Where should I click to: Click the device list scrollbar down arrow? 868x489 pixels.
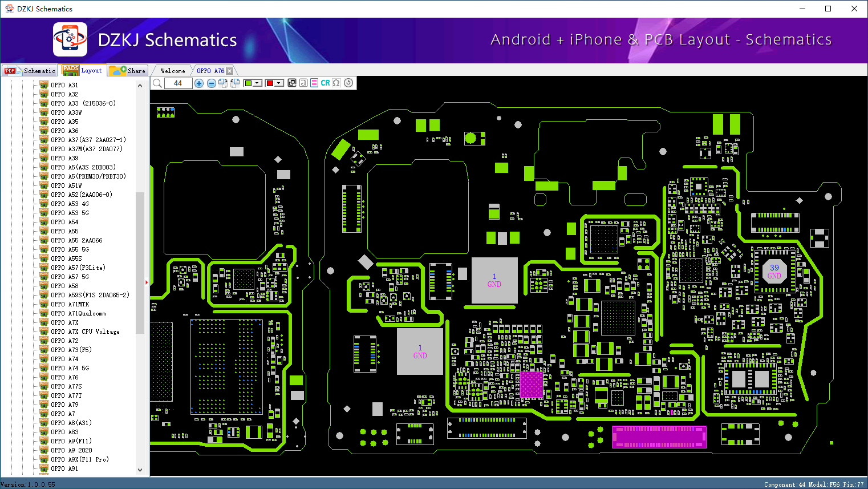(140, 470)
